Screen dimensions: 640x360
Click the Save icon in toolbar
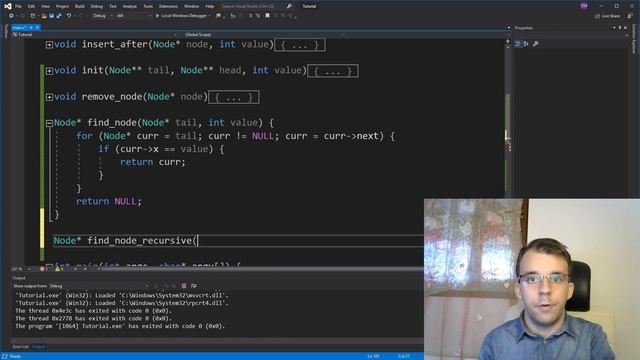pyautogui.click(x=52, y=16)
